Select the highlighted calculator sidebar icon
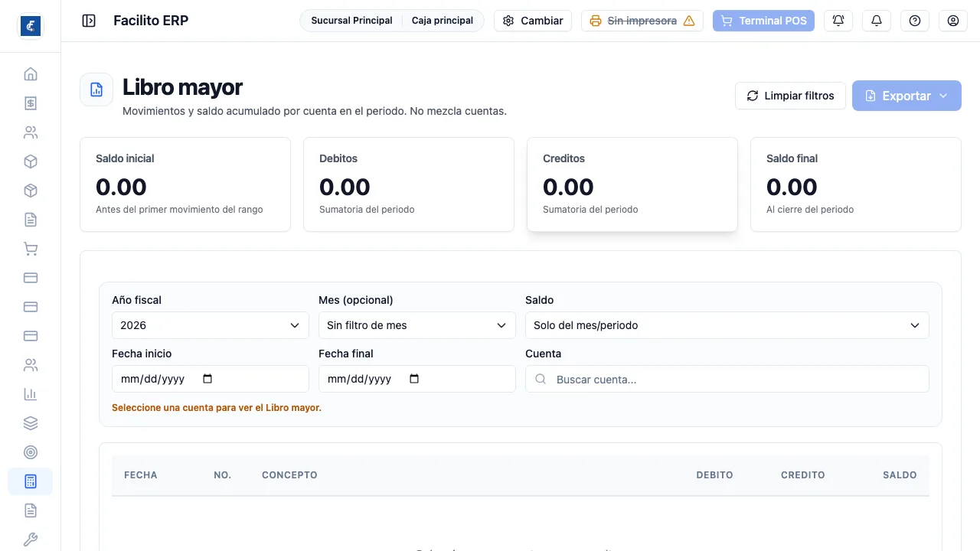The width and height of the screenshot is (980, 551). tap(31, 481)
